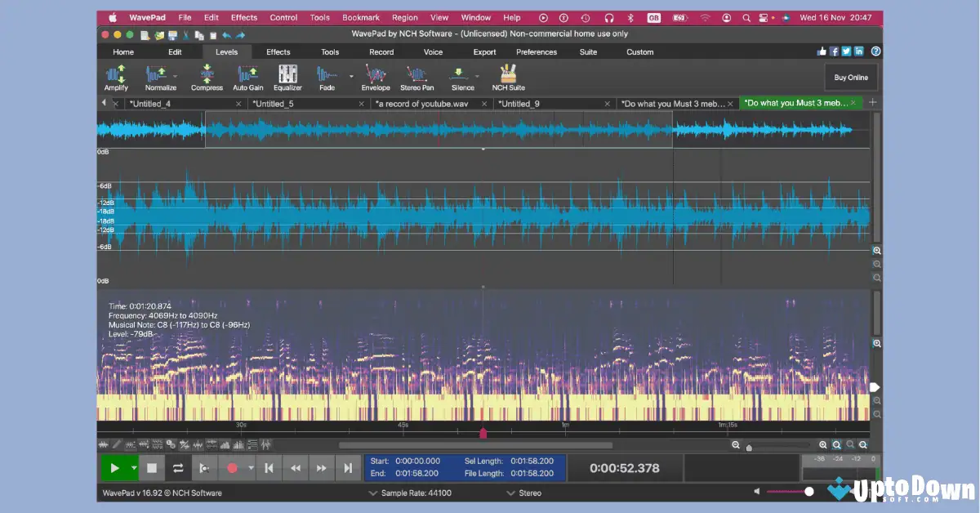Open the Stereo channel dropdown

[x=525, y=492]
